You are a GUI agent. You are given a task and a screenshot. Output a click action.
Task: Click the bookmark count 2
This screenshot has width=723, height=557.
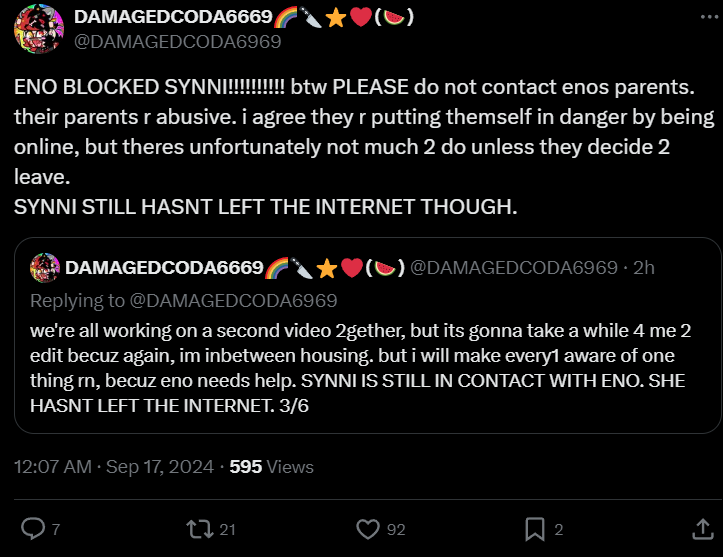558,529
